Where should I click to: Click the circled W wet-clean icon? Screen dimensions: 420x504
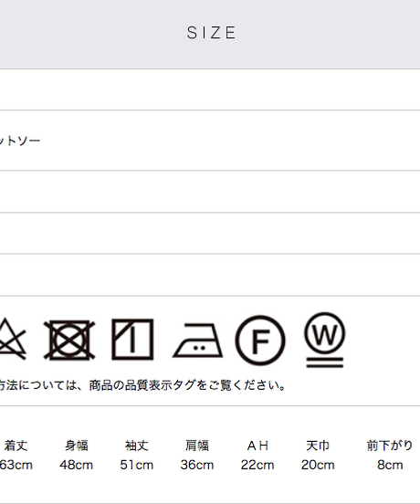tap(324, 340)
